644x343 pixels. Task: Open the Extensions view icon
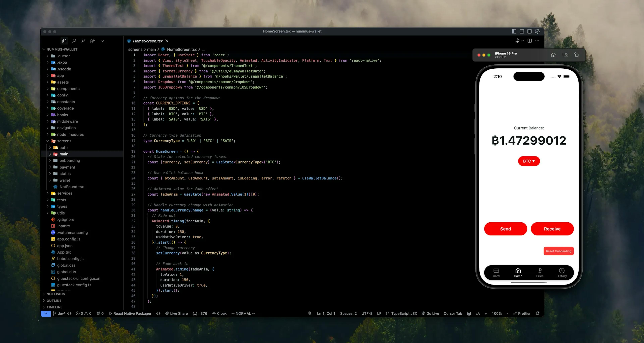[x=93, y=41]
